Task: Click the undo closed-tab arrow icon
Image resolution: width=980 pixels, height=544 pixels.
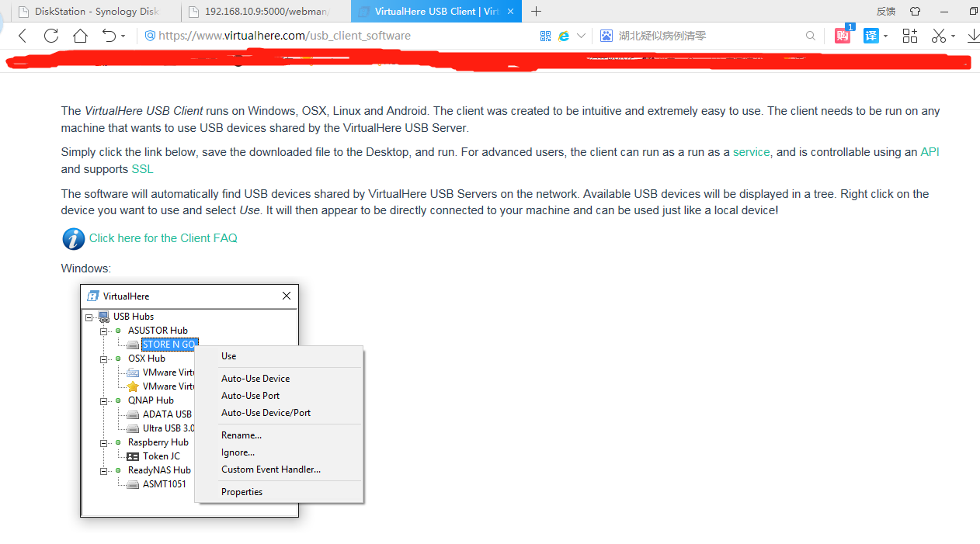Action: pyautogui.click(x=109, y=36)
